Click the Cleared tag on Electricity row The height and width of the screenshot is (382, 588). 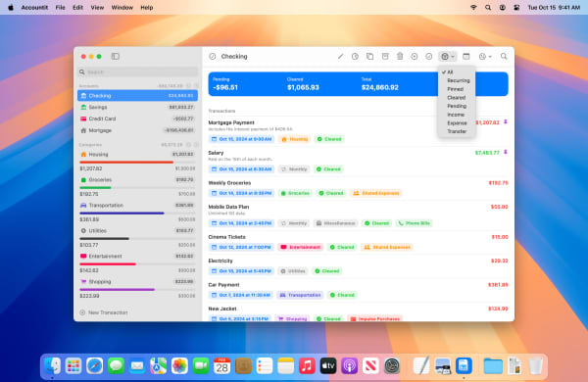point(327,271)
